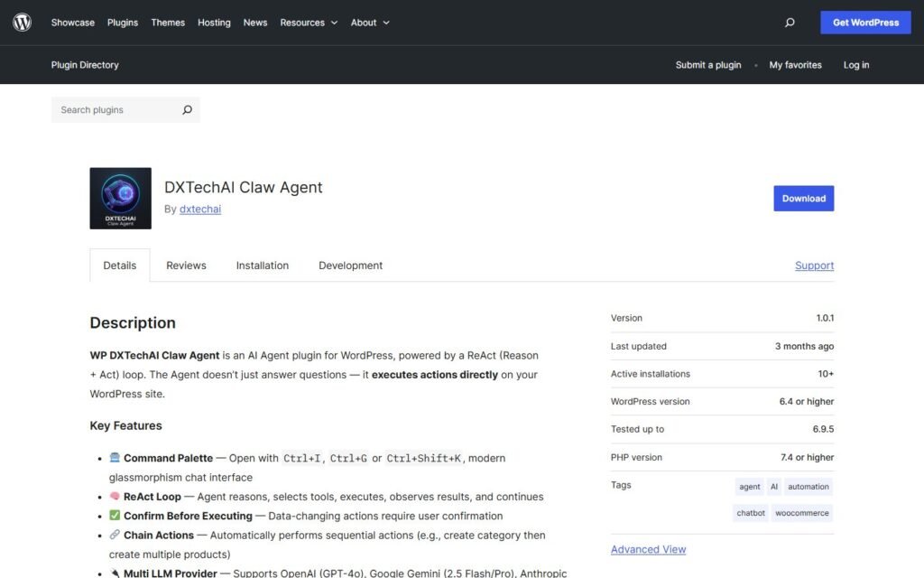The height and width of the screenshot is (578, 924).
Task: Open the AI tag
Action: [x=774, y=487]
